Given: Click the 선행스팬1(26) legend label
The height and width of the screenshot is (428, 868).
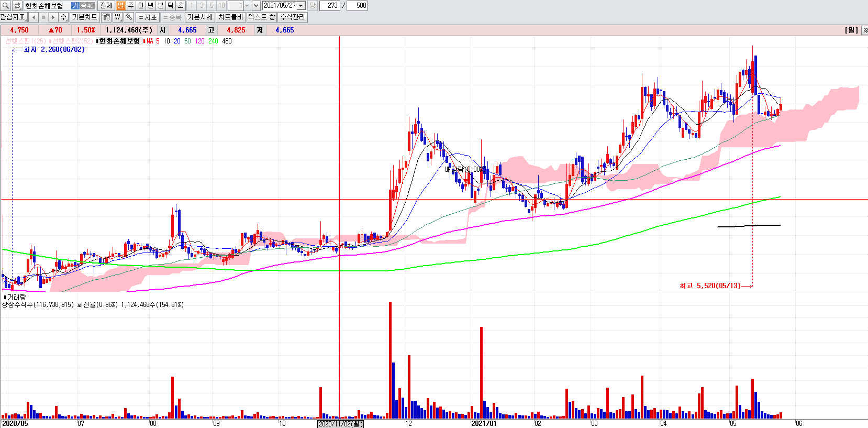Looking at the screenshot, I should click(25, 41).
